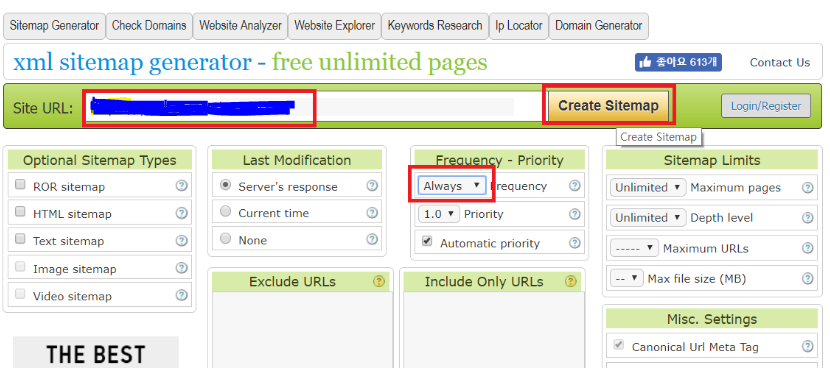
Task: Open help icon for None option
Action: 372,240
